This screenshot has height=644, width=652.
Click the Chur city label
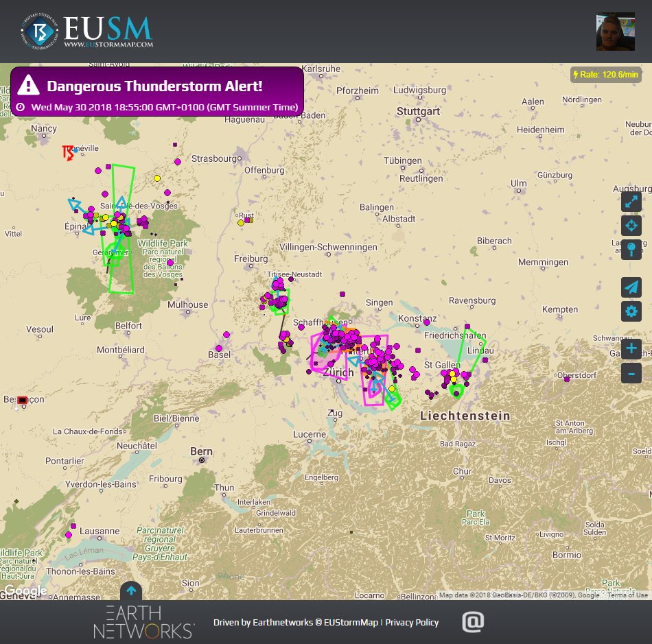pyautogui.click(x=462, y=471)
